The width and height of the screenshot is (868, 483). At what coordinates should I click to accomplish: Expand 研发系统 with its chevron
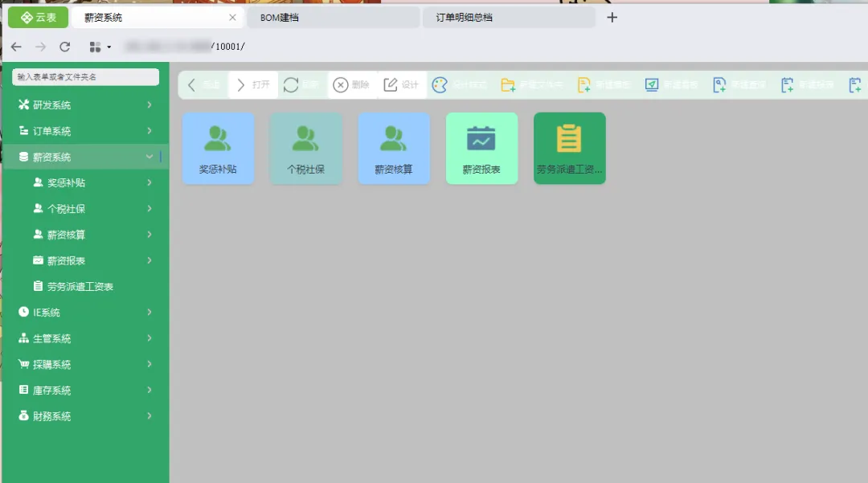[x=149, y=104]
